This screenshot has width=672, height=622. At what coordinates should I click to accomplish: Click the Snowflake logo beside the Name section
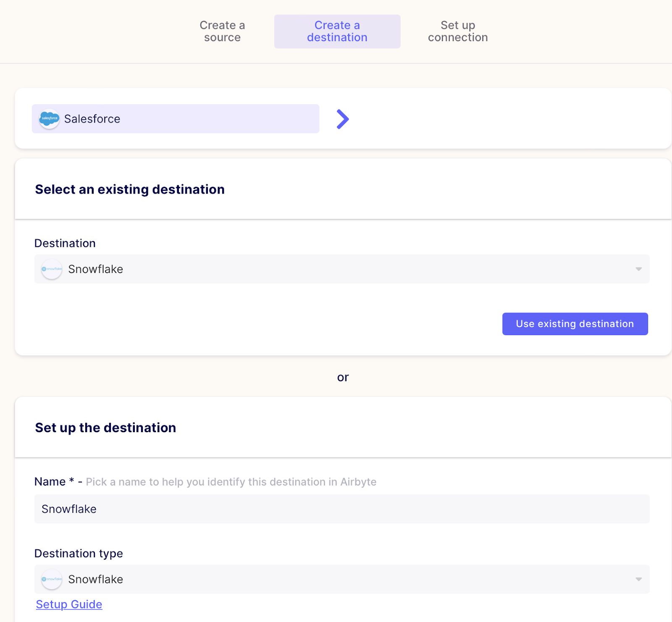click(51, 579)
